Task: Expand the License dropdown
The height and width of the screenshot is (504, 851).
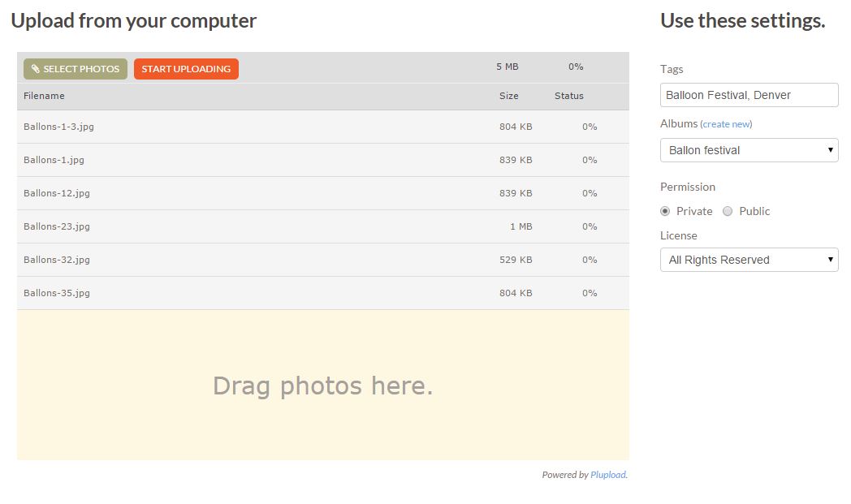Action: tap(749, 260)
